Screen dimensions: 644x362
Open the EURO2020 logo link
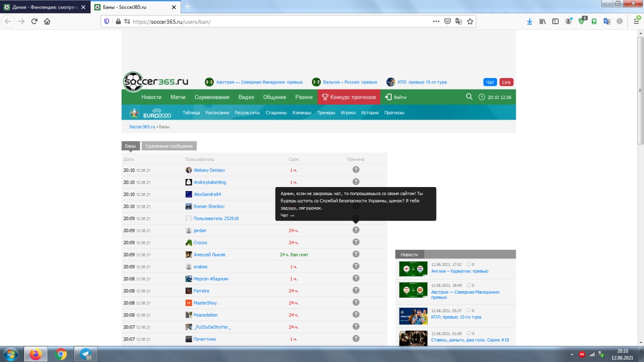click(150, 113)
